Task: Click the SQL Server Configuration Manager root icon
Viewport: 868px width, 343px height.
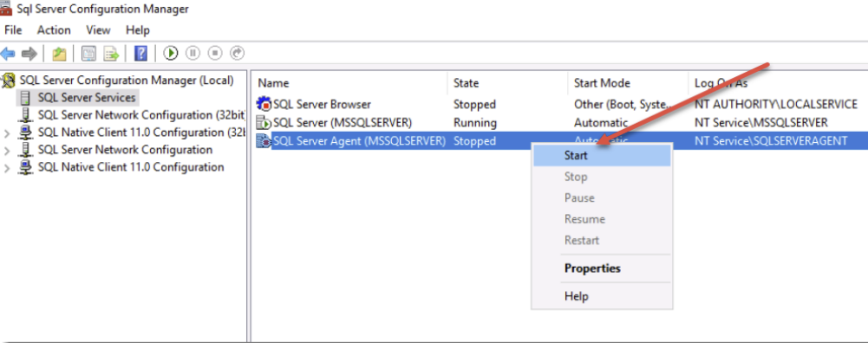Action: click(x=9, y=81)
